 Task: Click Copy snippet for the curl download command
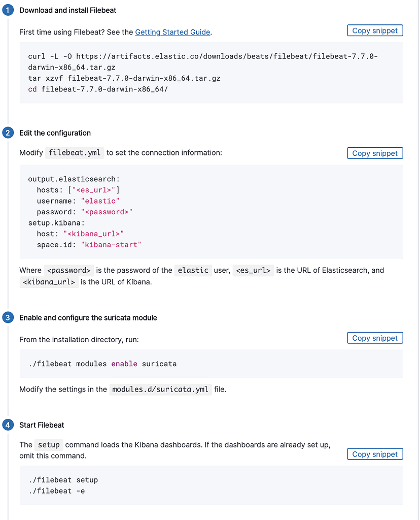375,30
